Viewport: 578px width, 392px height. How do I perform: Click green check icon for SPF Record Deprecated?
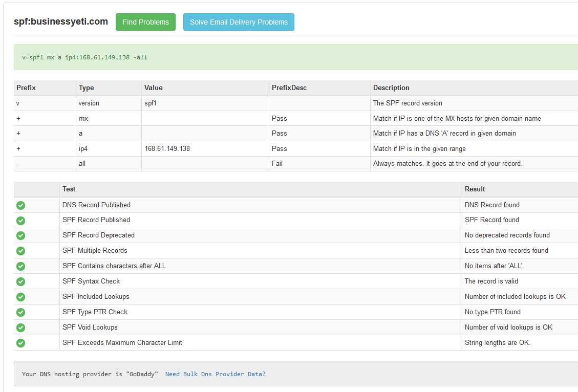tap(20, 236)
